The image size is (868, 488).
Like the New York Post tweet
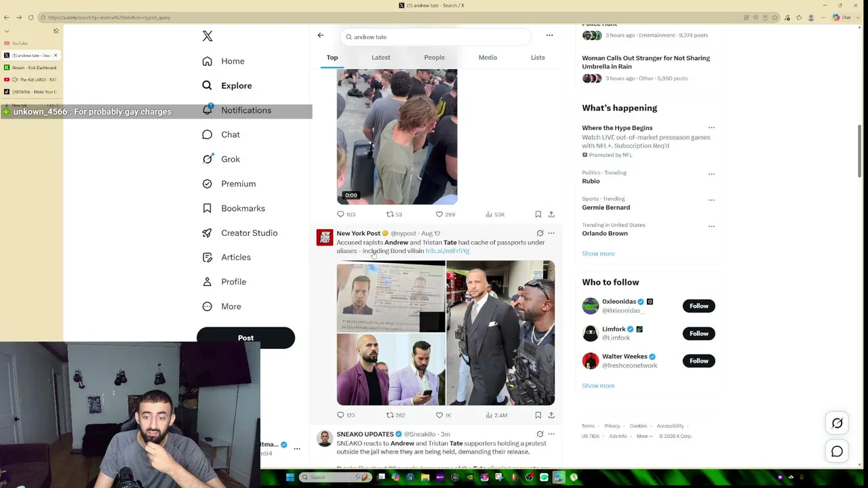[443, 415]
